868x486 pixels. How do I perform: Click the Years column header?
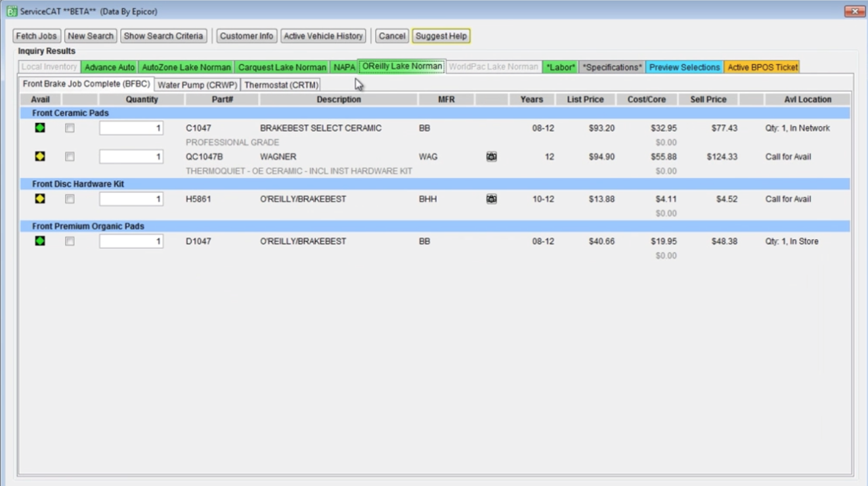click(532, 100)
